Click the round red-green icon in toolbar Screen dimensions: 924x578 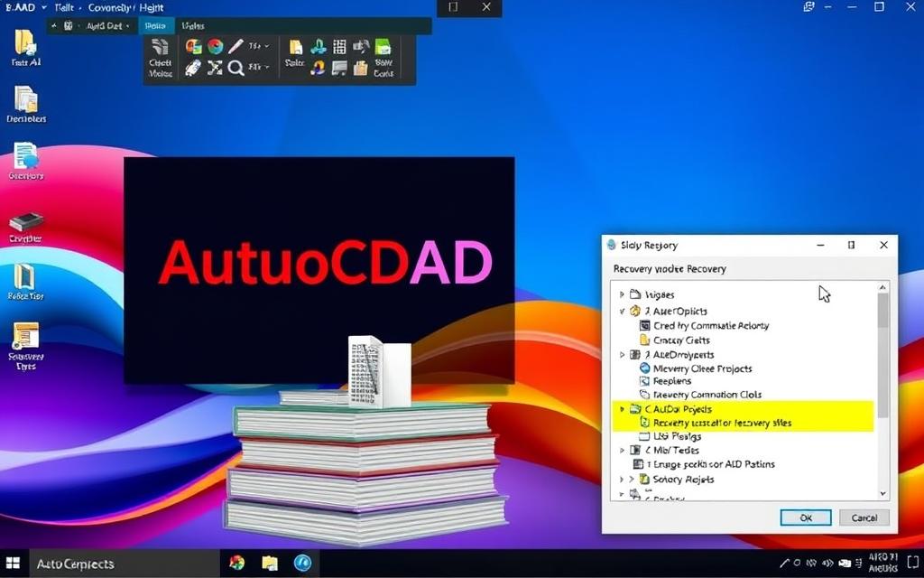click(x=215, y=46)
